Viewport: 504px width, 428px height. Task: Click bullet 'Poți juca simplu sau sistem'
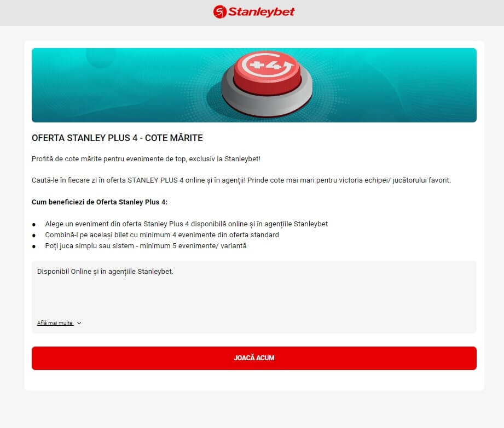pos(146,246)
